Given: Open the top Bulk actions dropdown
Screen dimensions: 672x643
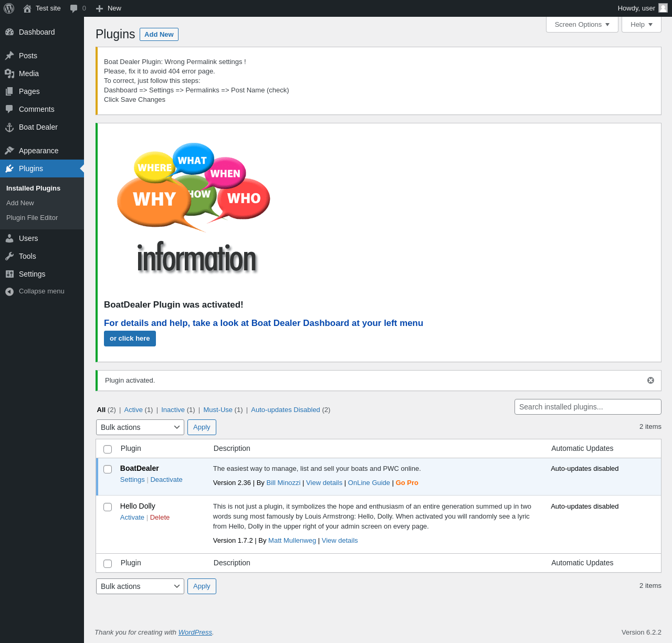Looking at the screenshot, I should tap(140, 427).
